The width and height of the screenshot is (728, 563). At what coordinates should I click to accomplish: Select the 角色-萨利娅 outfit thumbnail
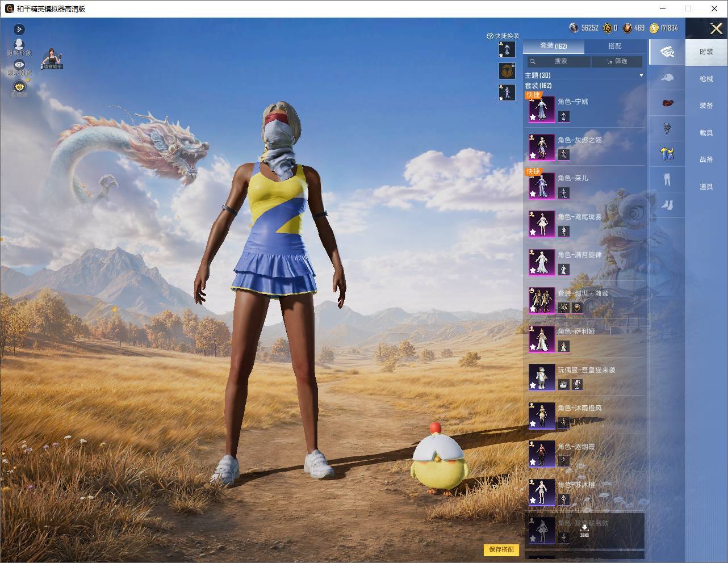(x=542, y=339)
